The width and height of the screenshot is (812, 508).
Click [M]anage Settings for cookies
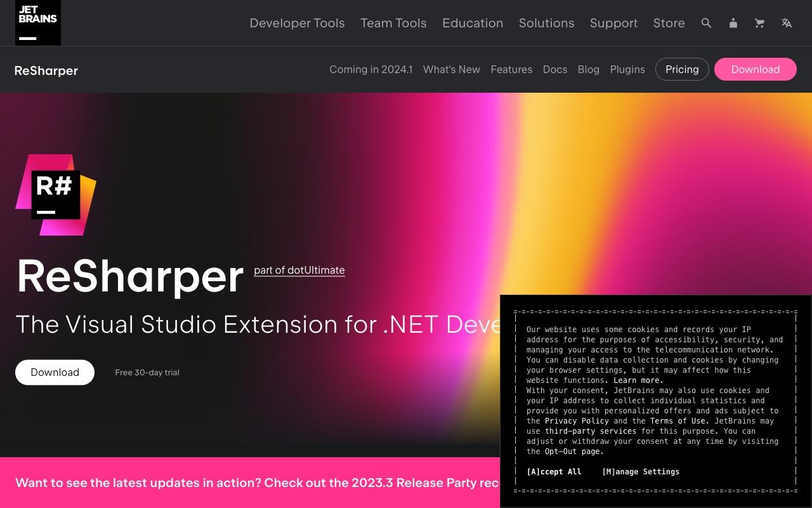coord(641,472)
